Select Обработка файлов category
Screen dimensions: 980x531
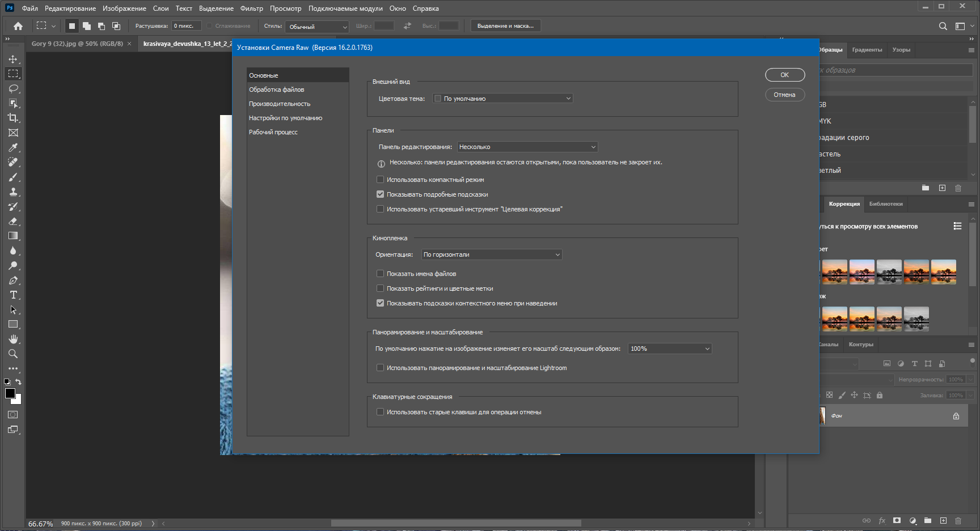tap(298, 90)
